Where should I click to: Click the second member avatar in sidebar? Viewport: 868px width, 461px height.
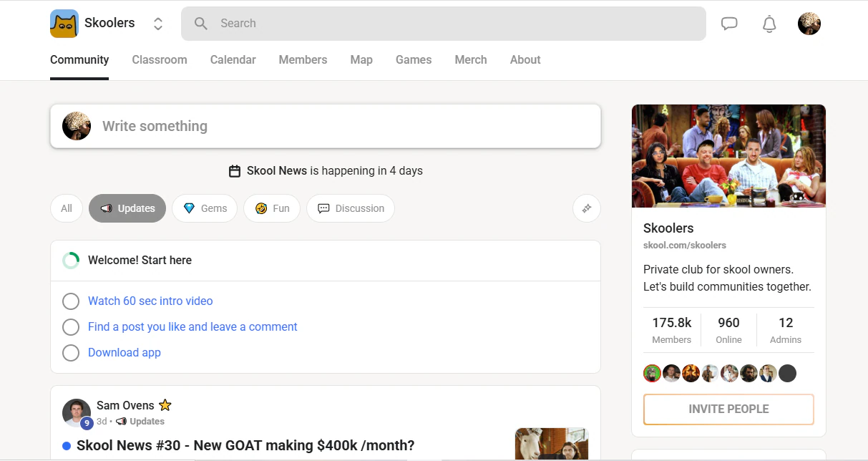tap(671, 373)
